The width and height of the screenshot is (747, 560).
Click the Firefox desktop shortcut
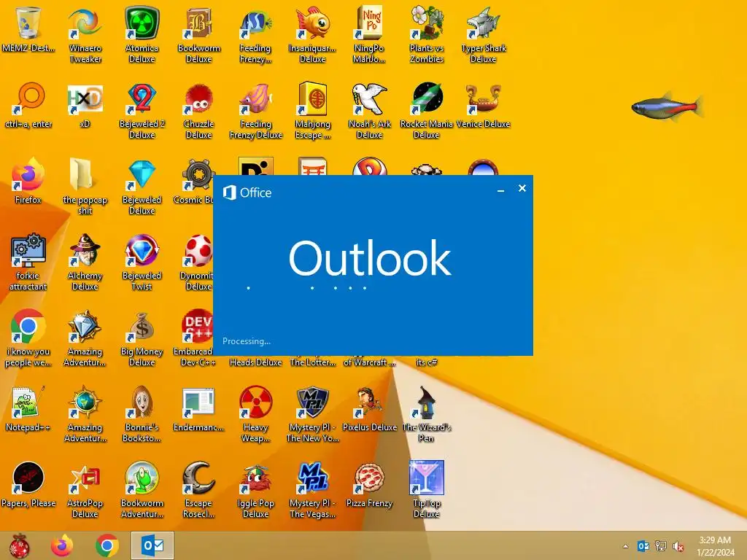click(28, 174)
